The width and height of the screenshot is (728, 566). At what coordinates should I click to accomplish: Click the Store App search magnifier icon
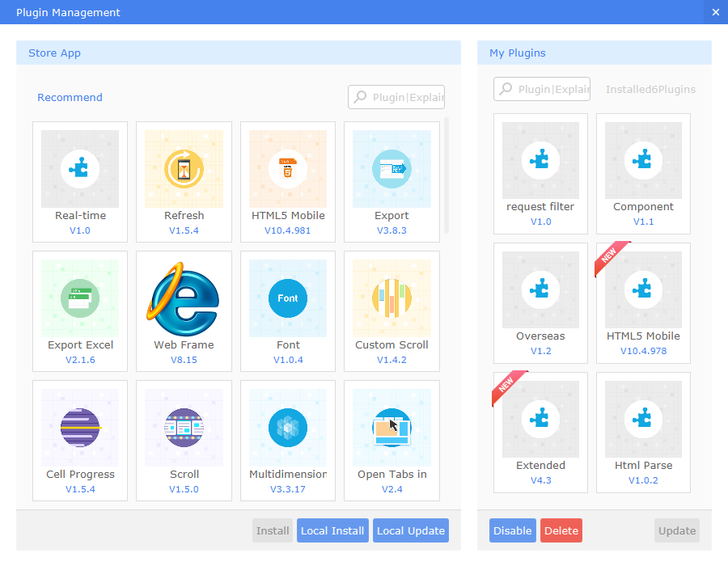360,96
